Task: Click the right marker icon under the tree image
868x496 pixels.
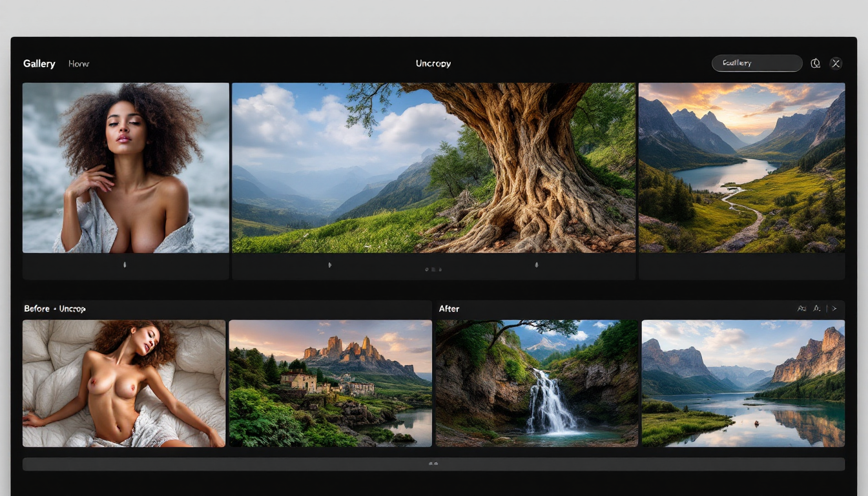Action: point(536,265)
